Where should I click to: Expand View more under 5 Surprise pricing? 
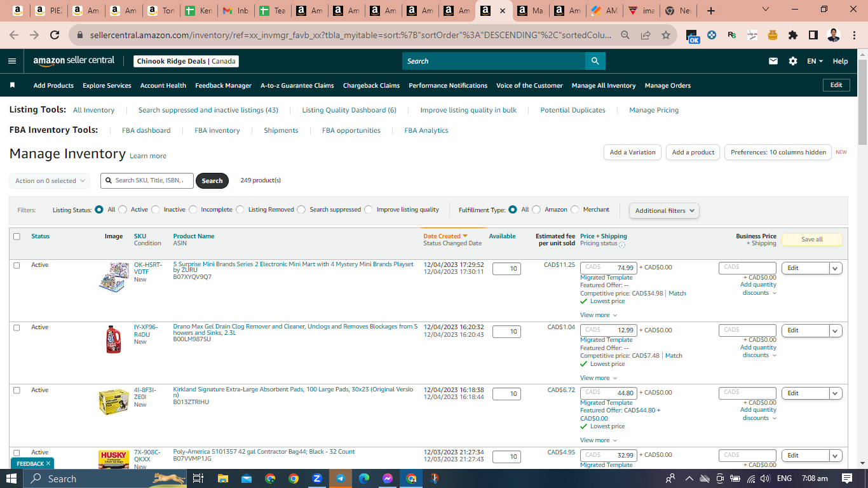pyautogui.click(x=598, y=315)
